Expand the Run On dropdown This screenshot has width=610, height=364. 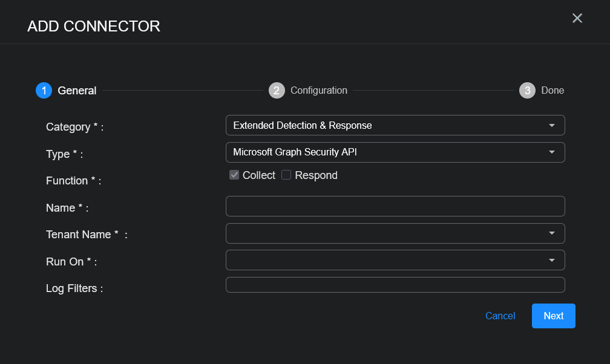(x=395, y=261)
